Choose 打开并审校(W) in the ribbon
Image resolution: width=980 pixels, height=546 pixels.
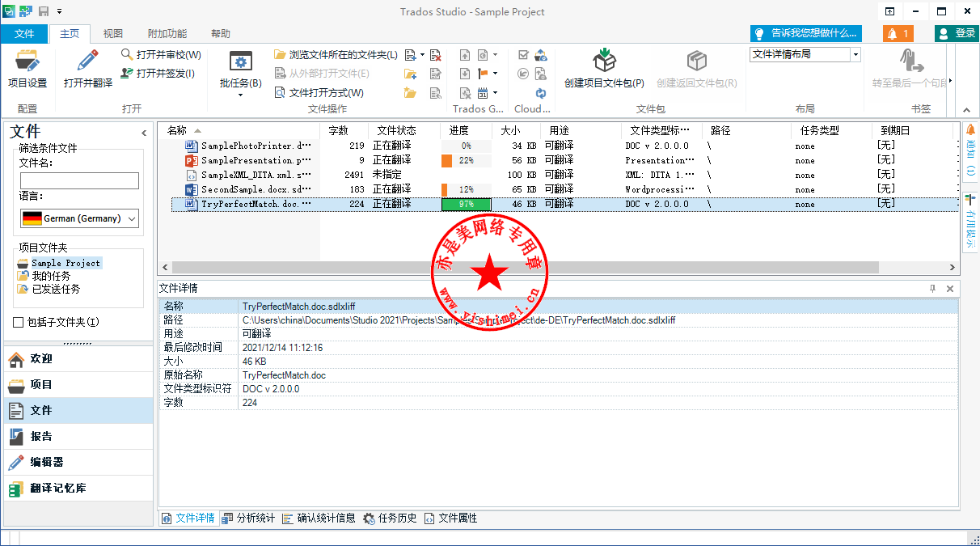click(x=161, y=55)
